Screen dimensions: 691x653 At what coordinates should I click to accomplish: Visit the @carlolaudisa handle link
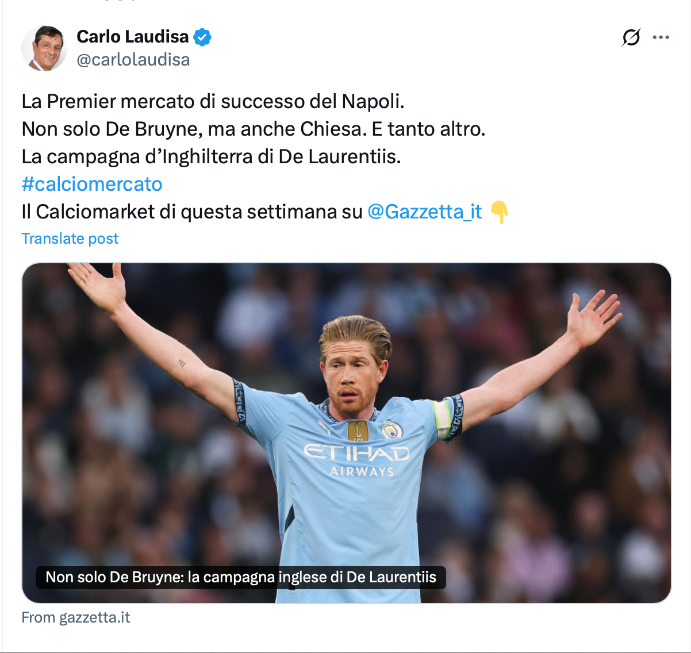click(133, 60)
